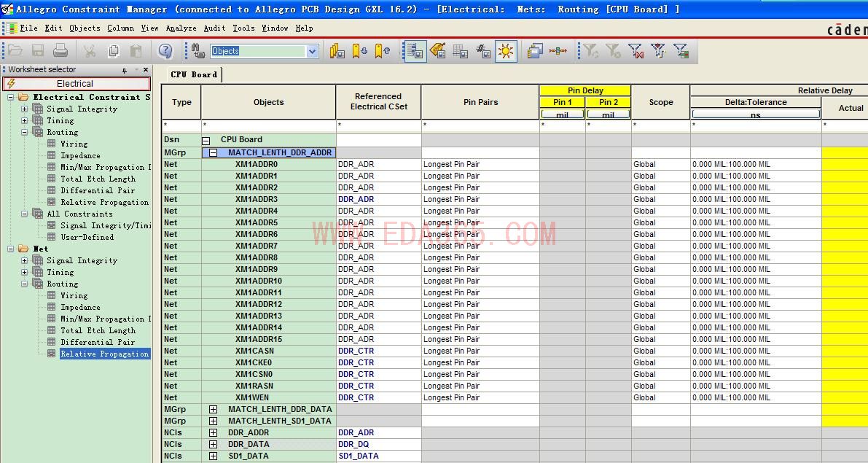The width and height of the screenshot is (868, 463).
Task: Click the Delta:Tolerance ns units button
Action: click(756, 114)
